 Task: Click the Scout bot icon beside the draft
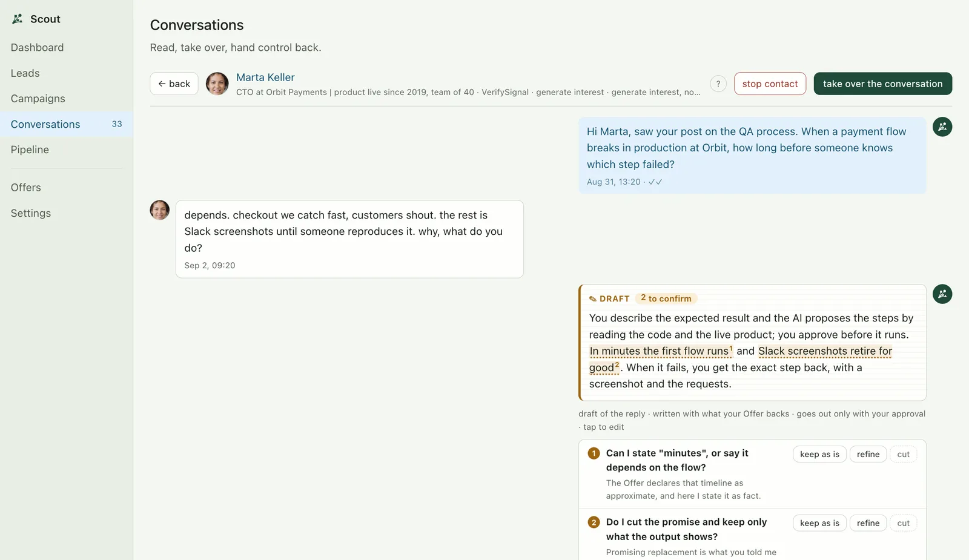[942, 294]
